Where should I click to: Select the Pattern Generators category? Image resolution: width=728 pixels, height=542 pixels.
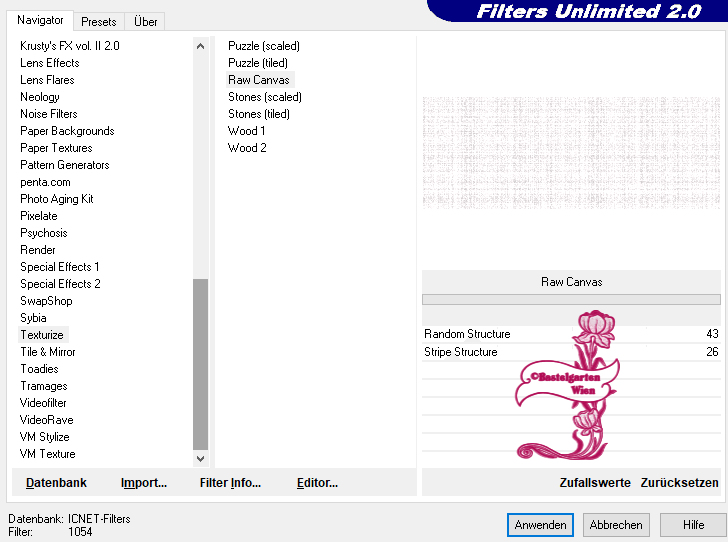[x=65, y=165]
